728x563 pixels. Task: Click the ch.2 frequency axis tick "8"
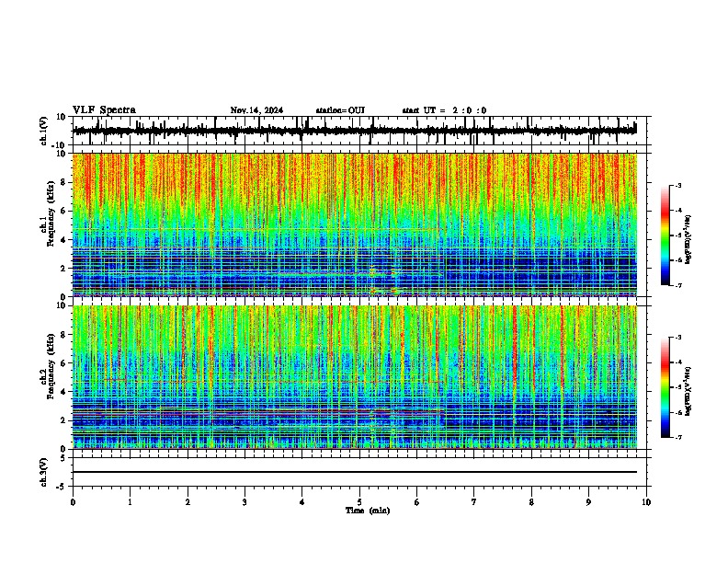[64, 335]
